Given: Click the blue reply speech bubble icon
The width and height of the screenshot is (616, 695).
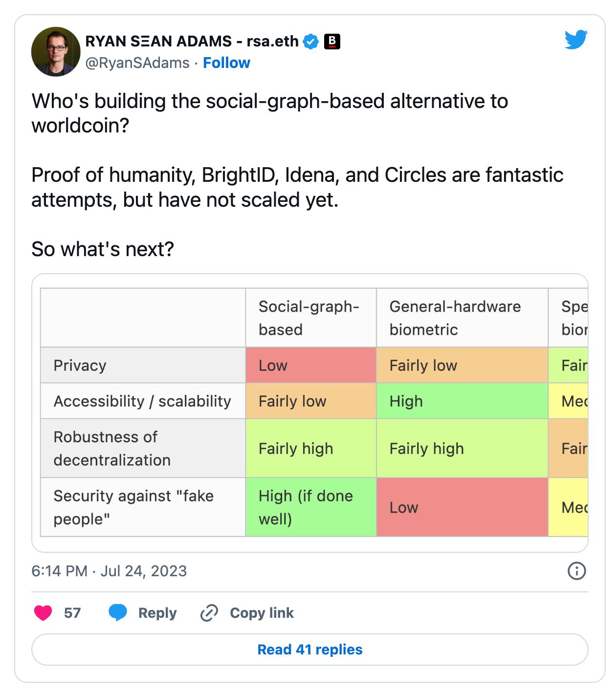Looking at the screenshot, I should [118, 612].
